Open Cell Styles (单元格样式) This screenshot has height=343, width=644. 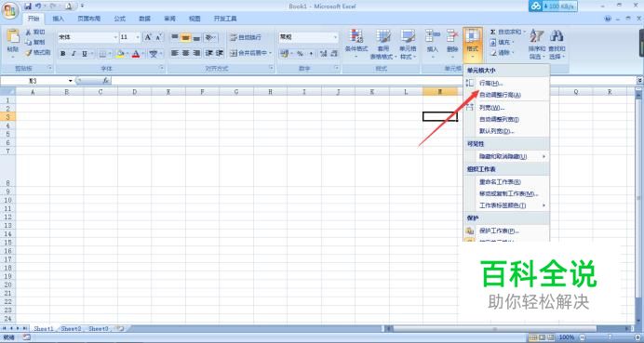tap(408, 45)
